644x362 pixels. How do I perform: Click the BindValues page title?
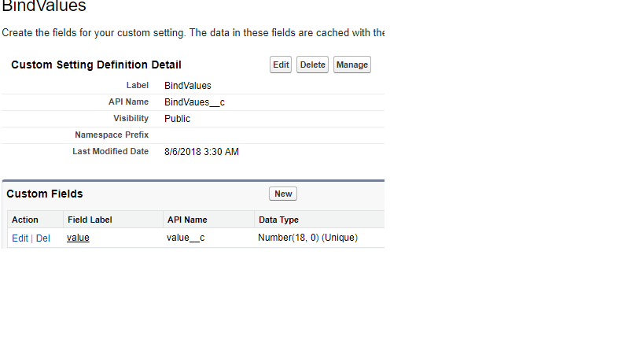[44, 7]
